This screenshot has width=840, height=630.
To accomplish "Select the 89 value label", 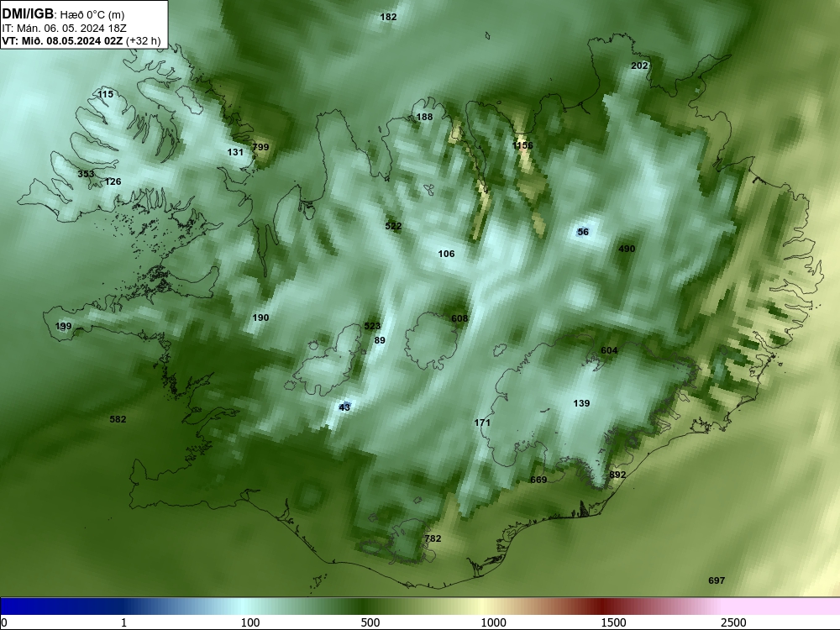I will pos(380,341).
